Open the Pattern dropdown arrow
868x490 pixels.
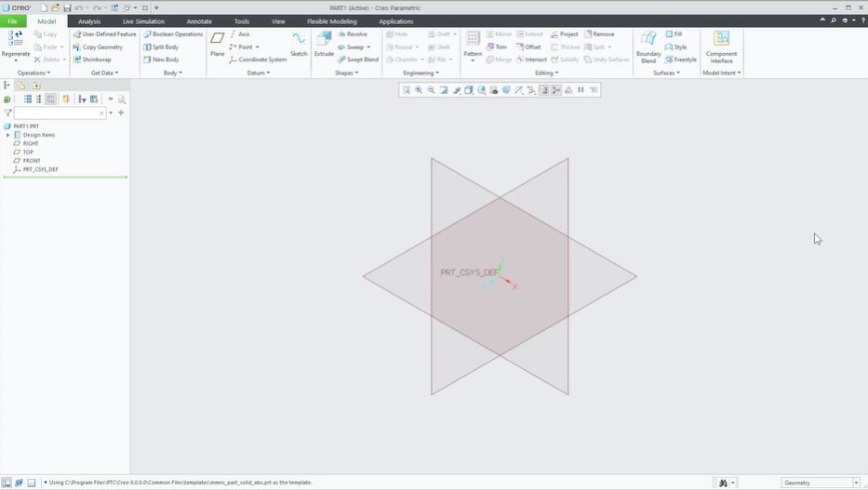coord(473,60)
